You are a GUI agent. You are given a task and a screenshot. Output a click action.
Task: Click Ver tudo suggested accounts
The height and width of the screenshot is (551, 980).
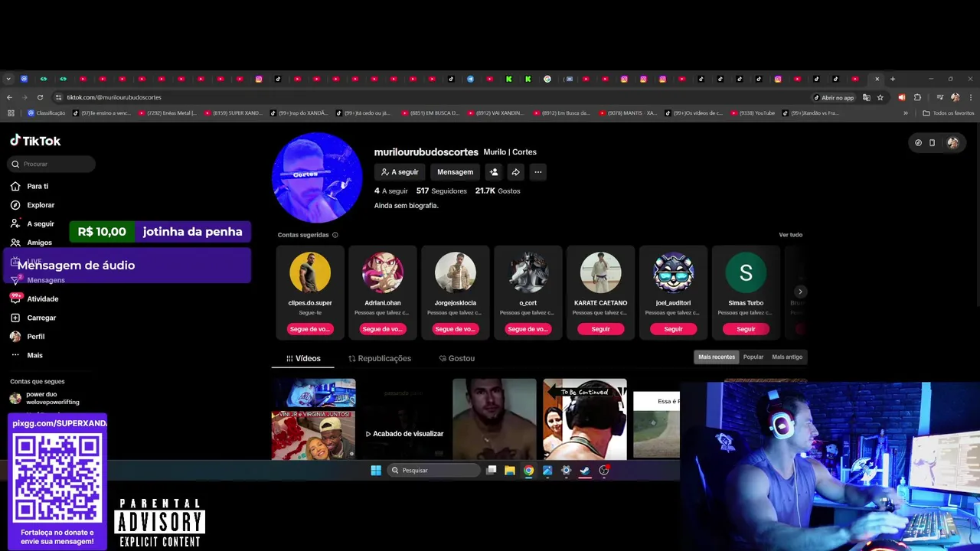(x=791, y=235)
